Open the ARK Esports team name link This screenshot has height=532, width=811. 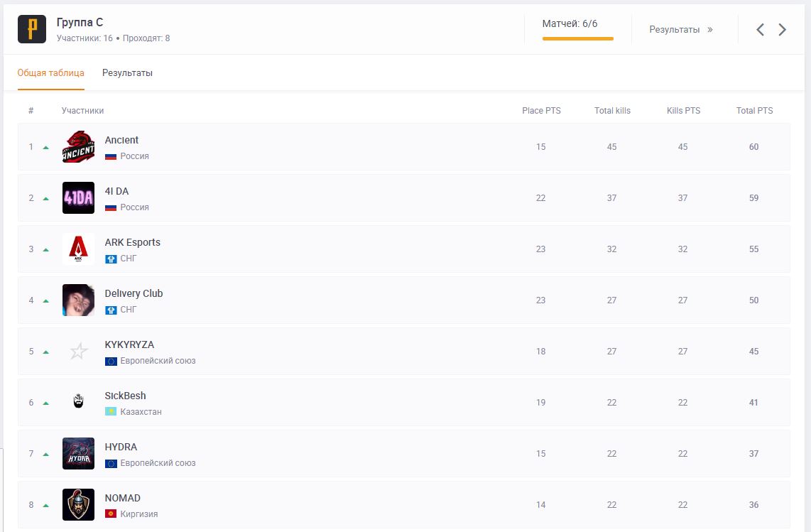tap(132, 242)
